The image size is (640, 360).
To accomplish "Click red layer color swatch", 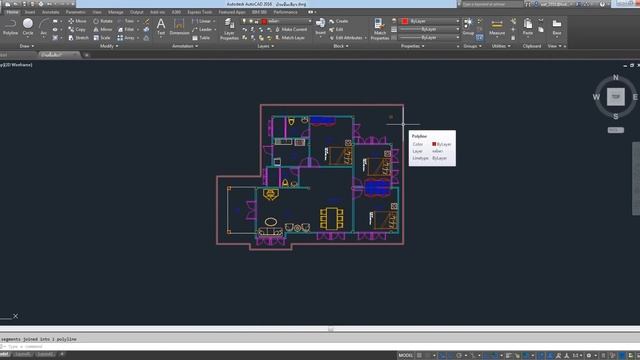I will (x=264, y=21).
